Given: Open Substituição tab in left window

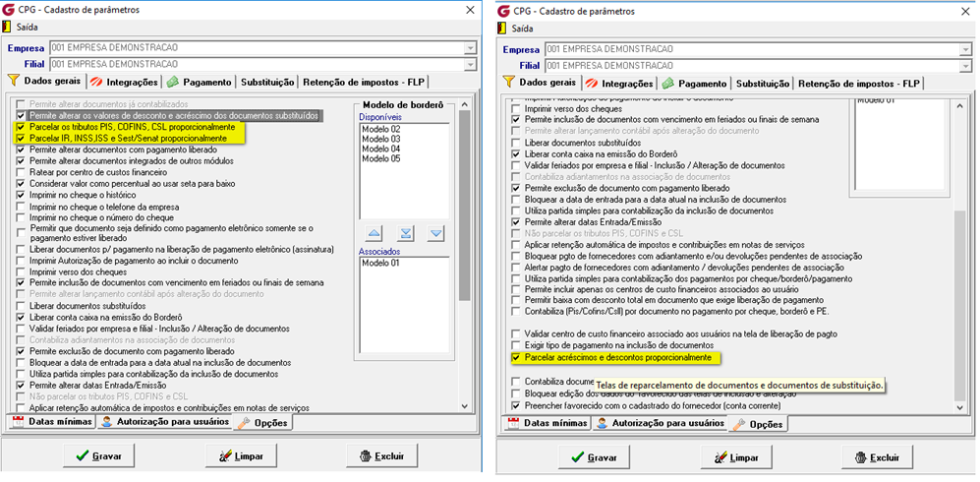Looking at the screenshot, I should pyautogui.click(x=267, y=82).
